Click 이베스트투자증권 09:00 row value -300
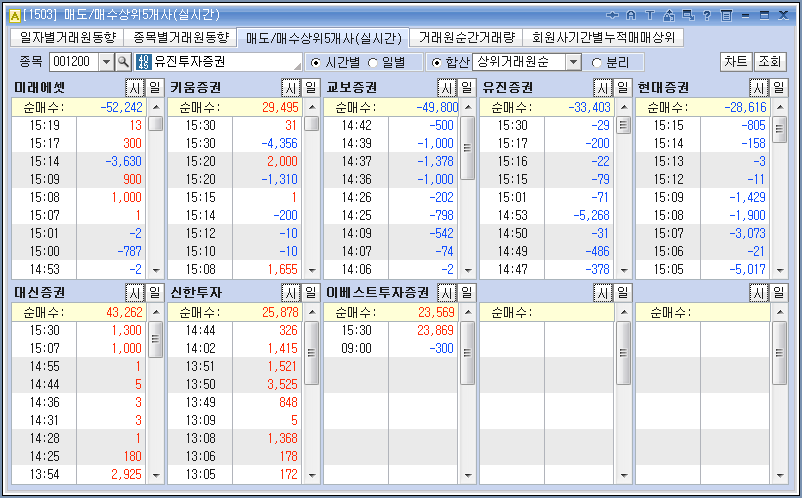Screen dimensions: 802x498 pos(441,348)
